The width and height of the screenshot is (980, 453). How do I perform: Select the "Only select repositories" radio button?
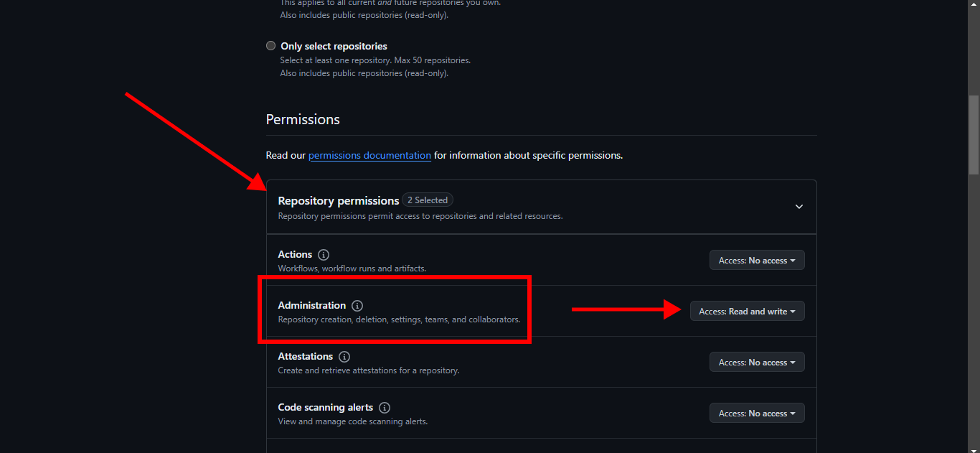click(270, 46)
